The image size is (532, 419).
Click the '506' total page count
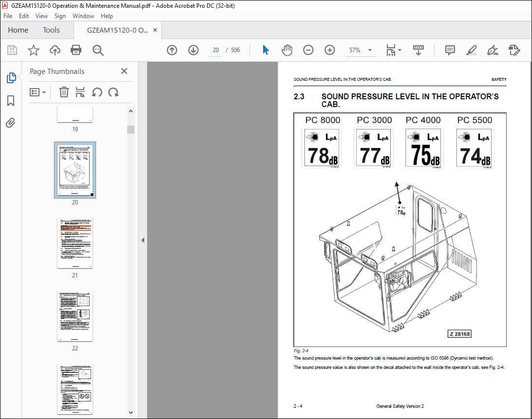pyautogui.click(x=235, y=50)
